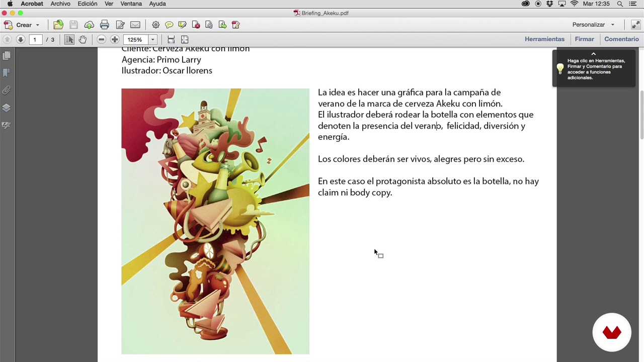Activate the text selection tool
The width and height of the screenshot is (644, 362).
[69, 39]
